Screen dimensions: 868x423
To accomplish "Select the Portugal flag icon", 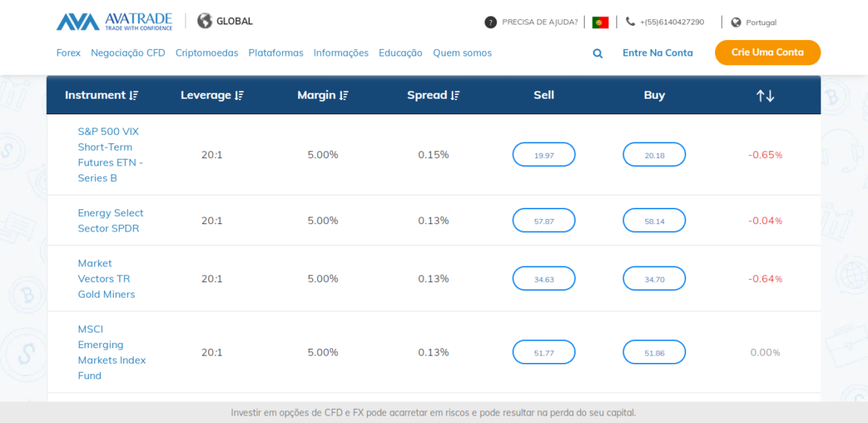I will 600,22.
